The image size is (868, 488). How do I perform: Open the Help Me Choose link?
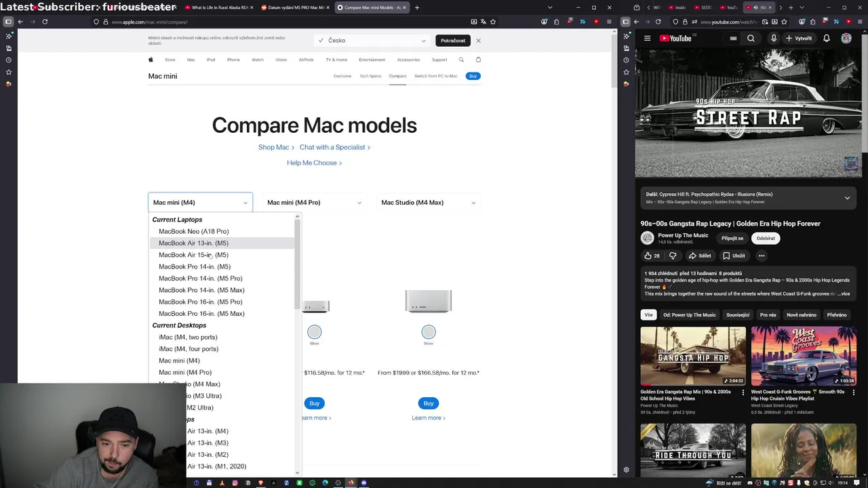coord(314,163)
